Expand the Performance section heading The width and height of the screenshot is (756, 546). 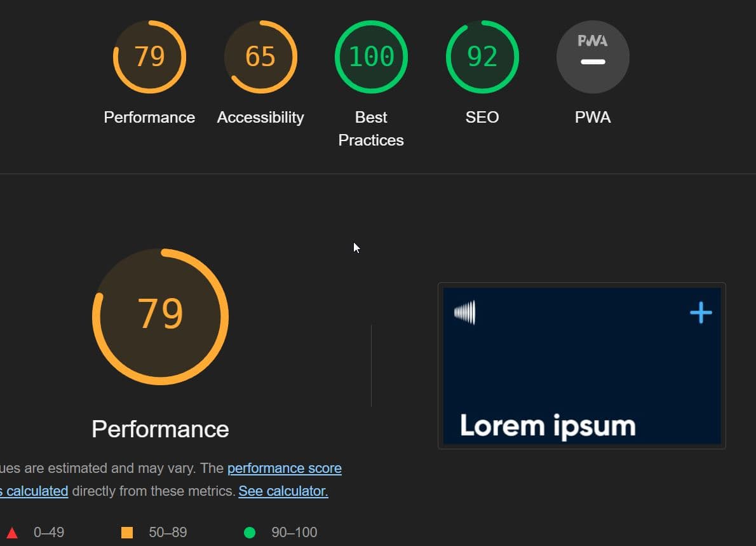(x=160, y=429)
